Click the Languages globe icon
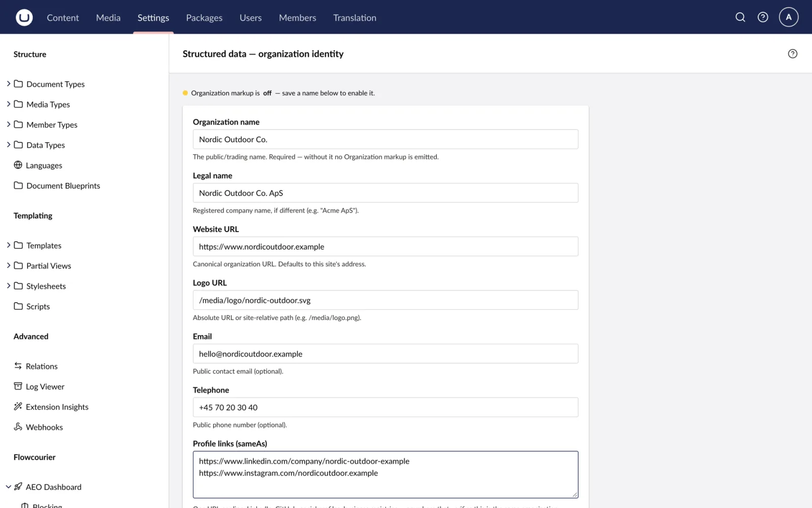The height and width of the screenshot is (508, 812). [18, 165]
